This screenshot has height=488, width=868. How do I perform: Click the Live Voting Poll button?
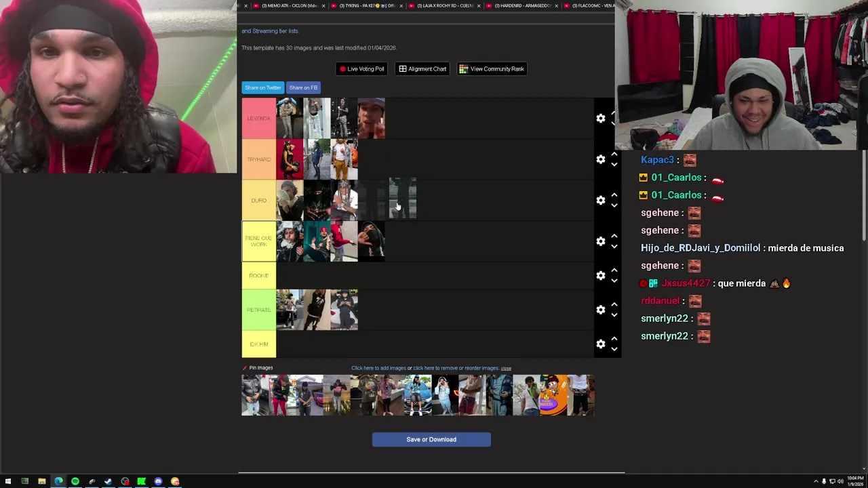coord(362,68)
